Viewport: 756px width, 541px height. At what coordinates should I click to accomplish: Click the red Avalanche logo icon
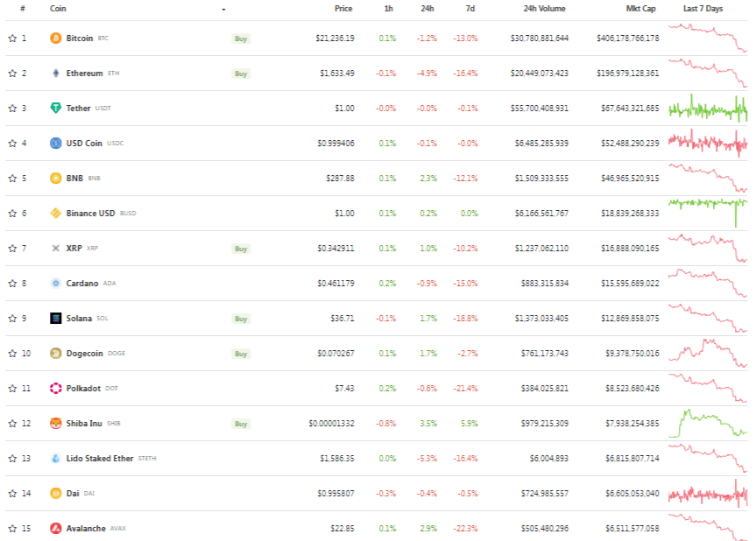[x=56, y=529]
